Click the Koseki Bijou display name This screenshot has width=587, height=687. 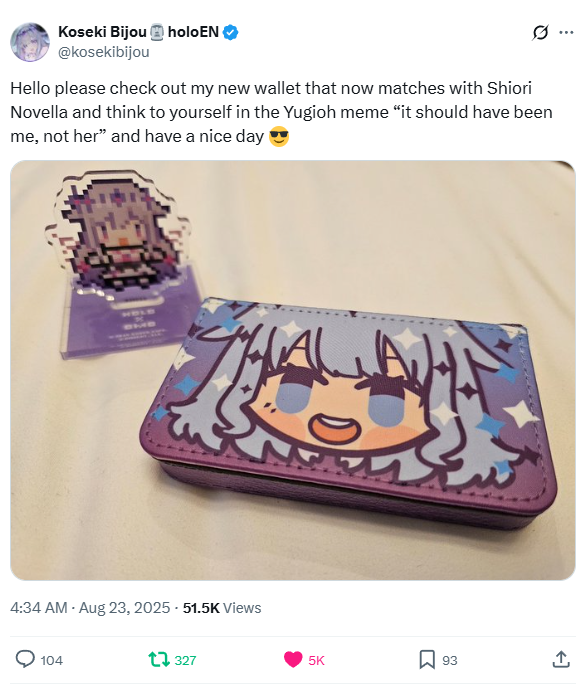point(102,32)
